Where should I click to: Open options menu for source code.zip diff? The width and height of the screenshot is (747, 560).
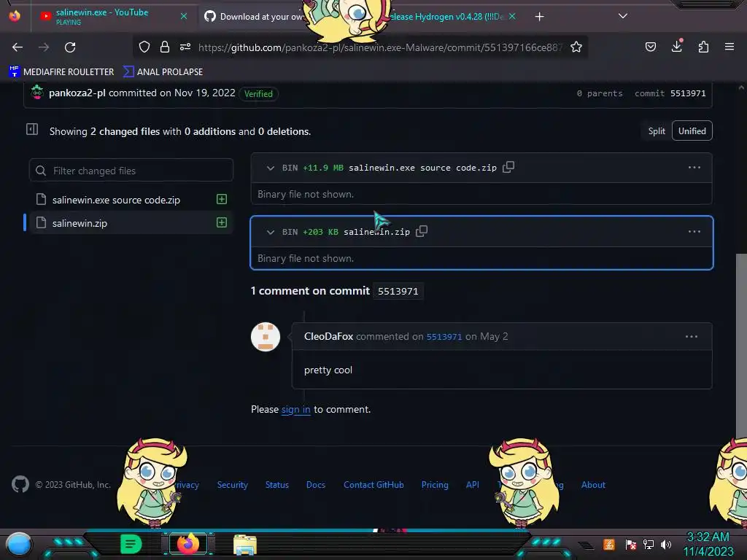694,168
